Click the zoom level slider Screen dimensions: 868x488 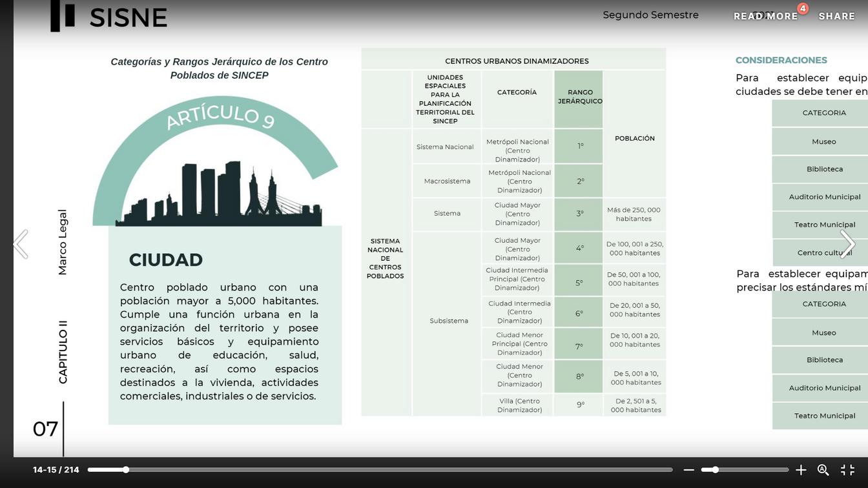pyautogui.click(x=745, y=470)
